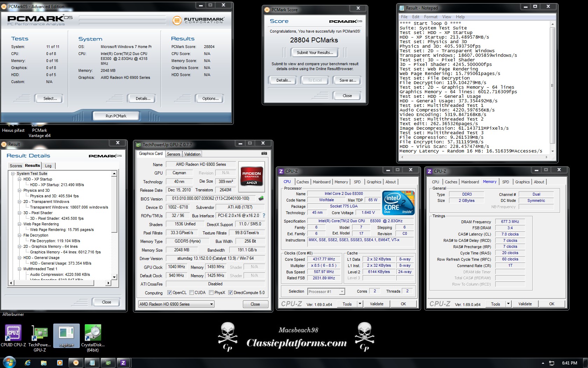
Task: Click the Result Details vertical scrollbar thumb
Action: [114, 205]
